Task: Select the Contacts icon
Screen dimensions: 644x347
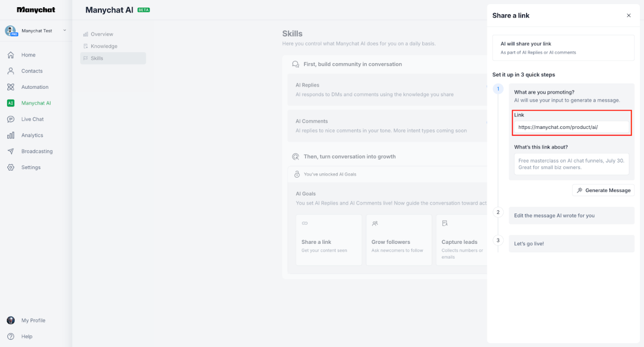Action: click(x=11, y=71)
